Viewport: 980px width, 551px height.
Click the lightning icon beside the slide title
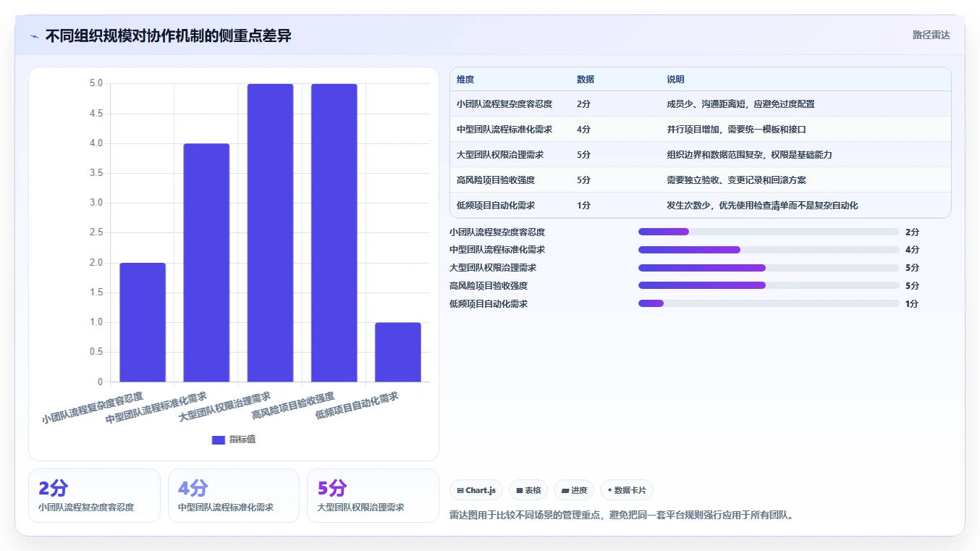[x=34, y=36]
